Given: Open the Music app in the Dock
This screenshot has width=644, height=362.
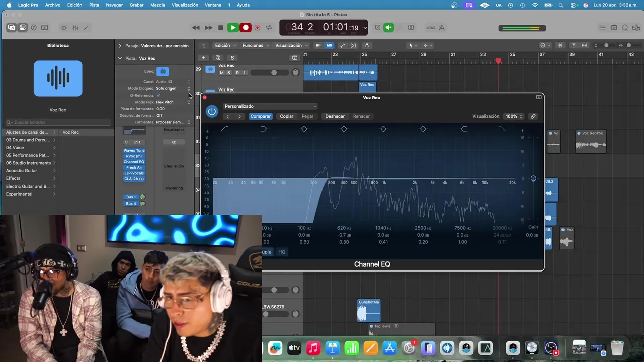Looking at the screenshot, I should [x=313, y=348].
